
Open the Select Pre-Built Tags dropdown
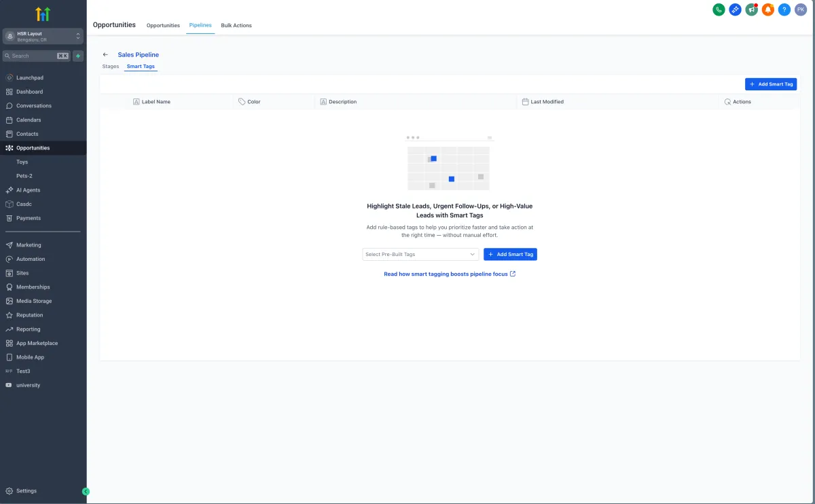(x=420, y=254)
